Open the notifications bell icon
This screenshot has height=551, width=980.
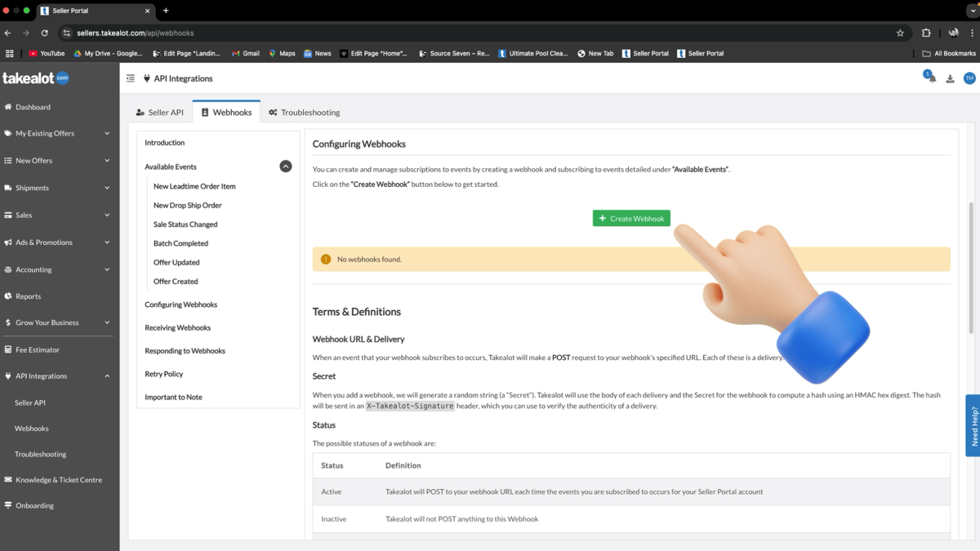click(931, 78)
